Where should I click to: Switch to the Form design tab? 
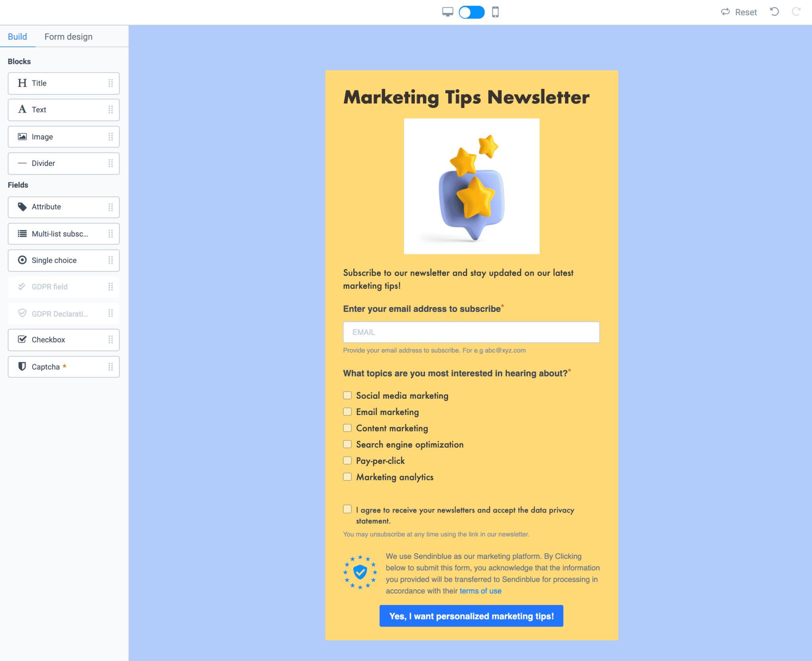point(68,37)
